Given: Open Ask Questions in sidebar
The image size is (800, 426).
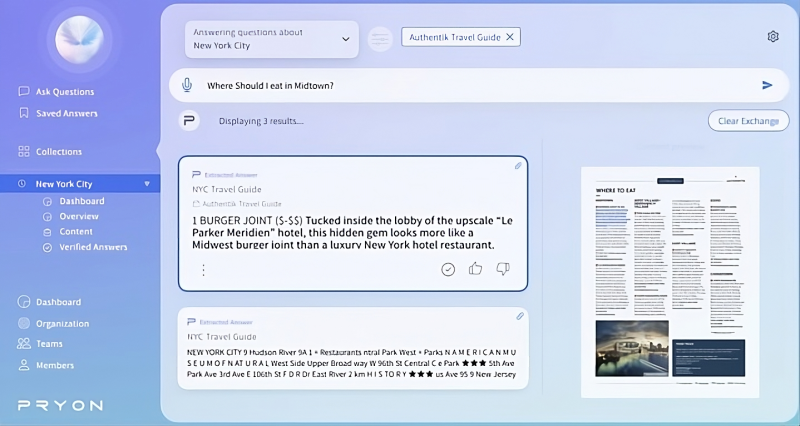Looking at the screenshot, I should coord(65,91).
